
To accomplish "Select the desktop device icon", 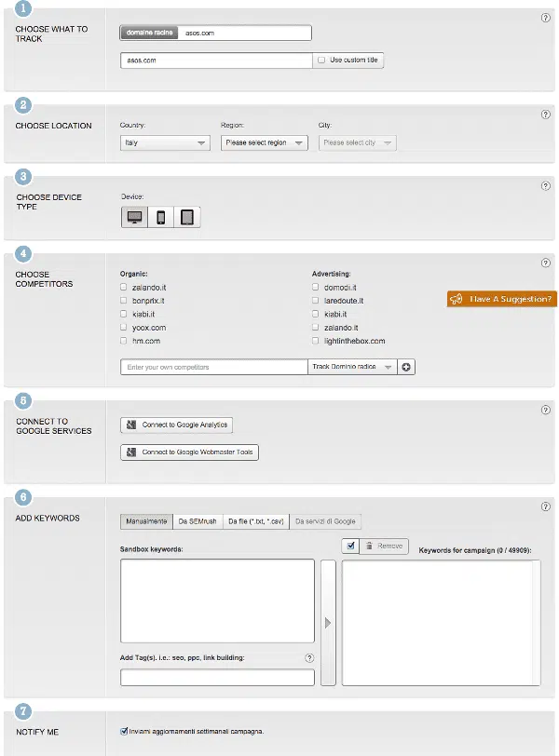I will click(134, 218).
